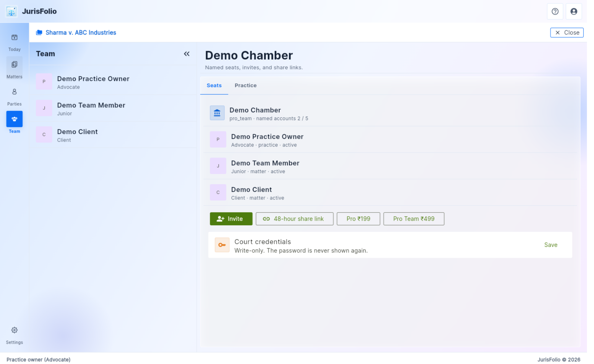Click the Court credentials card title

262,241
